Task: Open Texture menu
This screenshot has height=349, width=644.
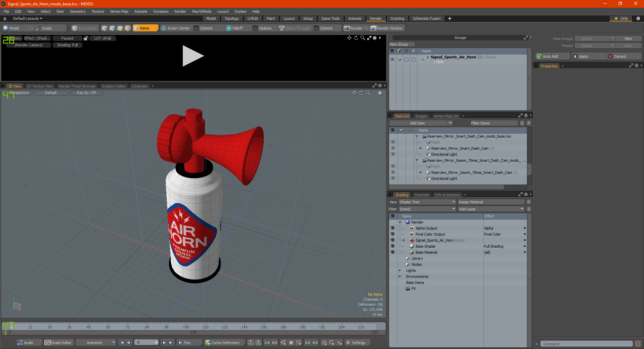Action: coord(98,11)
